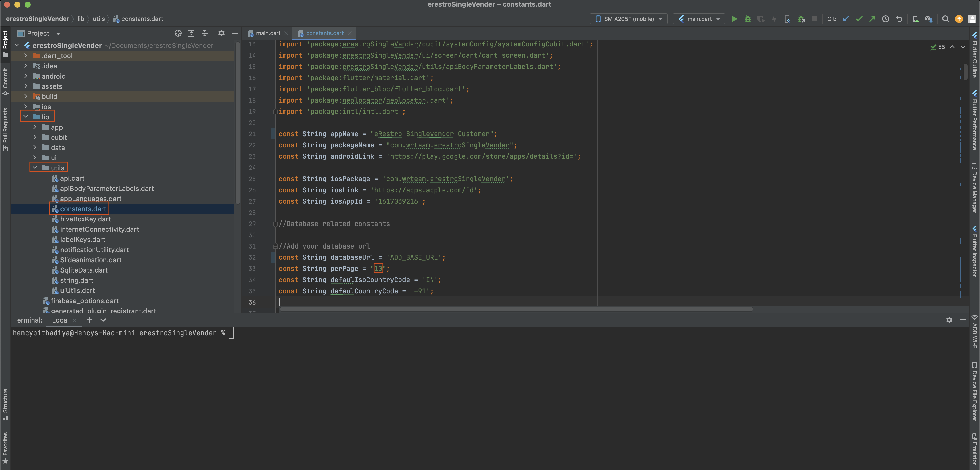Open Project panel options gear
Screen dimensions: 980x470
coord(222,33)
